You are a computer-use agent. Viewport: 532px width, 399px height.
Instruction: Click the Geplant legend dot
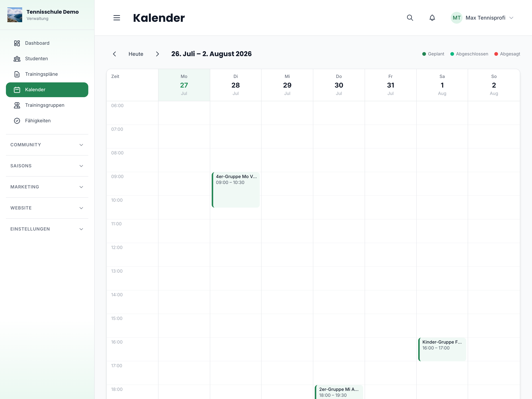pyautogui.click(x=424, y=54)
